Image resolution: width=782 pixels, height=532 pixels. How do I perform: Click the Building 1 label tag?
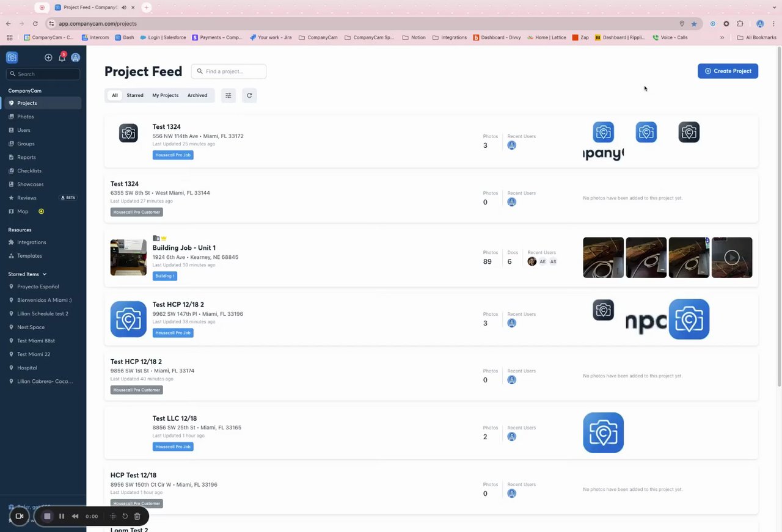pos(165,276)
